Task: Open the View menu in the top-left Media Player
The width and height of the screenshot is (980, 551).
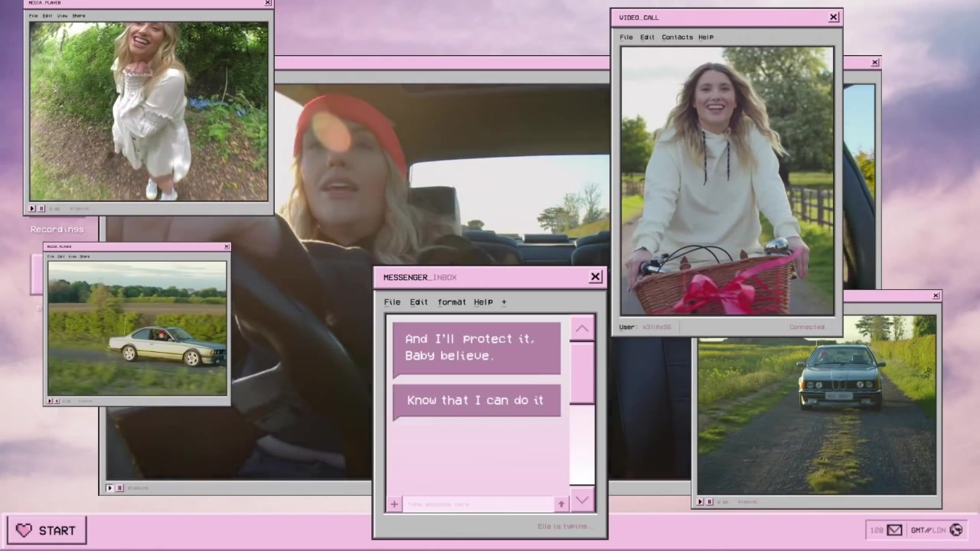Action: point(62,15)
